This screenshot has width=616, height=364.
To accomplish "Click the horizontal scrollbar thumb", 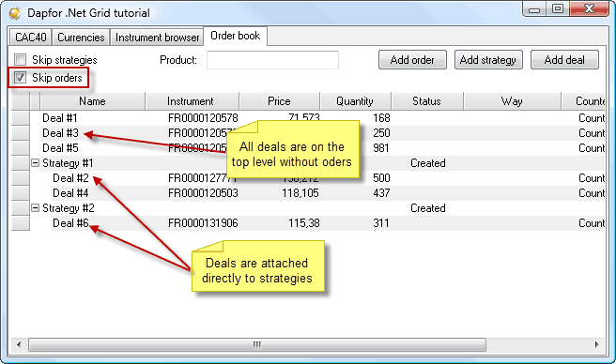I will pyautogui.click(x=257, y=344).
